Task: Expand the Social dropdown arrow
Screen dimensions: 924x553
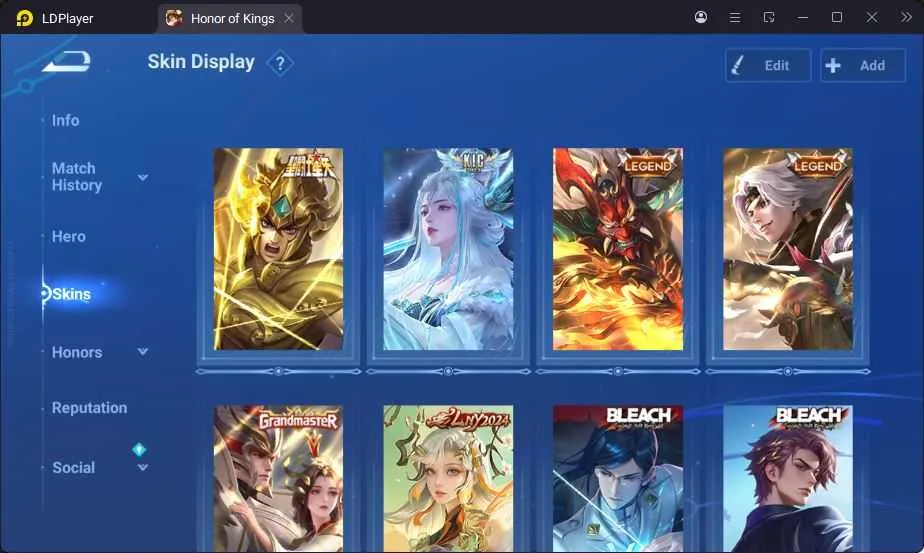Action: pos(143,468)
